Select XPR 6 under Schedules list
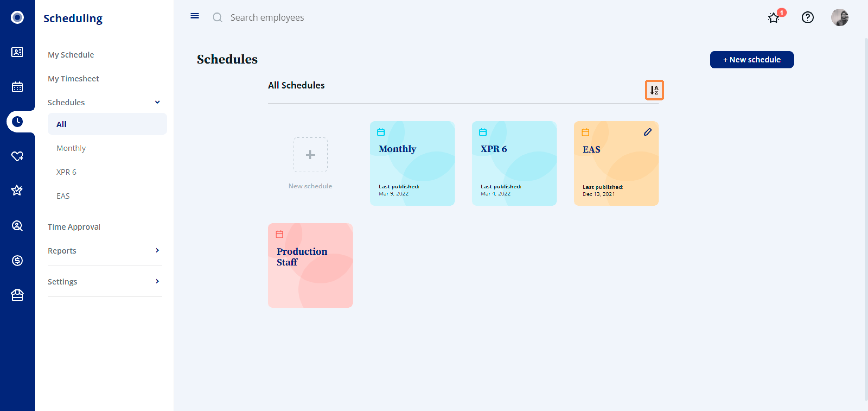 66,172
